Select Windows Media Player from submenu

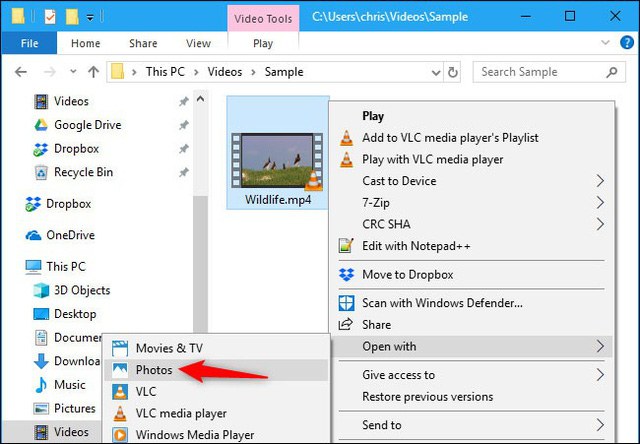pos(194,435)
